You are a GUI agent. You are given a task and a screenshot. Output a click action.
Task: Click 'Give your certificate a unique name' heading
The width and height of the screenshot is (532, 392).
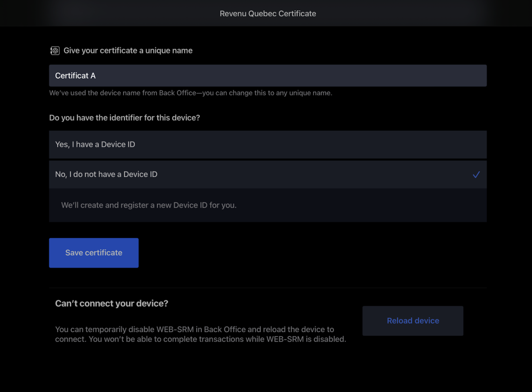[x=128, y=51]
